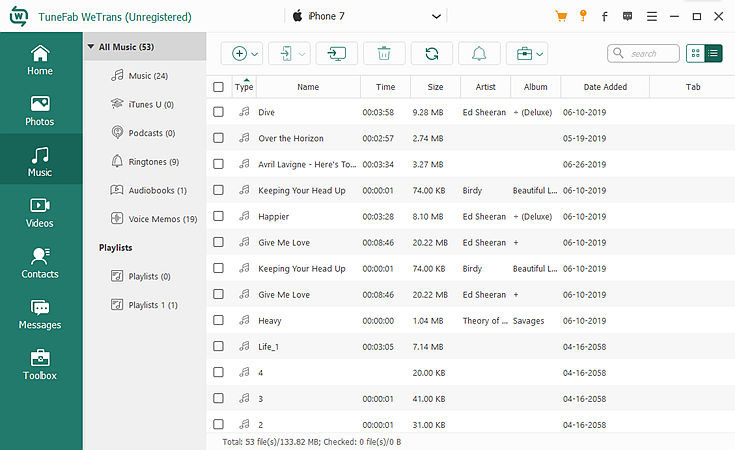Check the Over the Horizon checkbox

(x=218, y=138)
